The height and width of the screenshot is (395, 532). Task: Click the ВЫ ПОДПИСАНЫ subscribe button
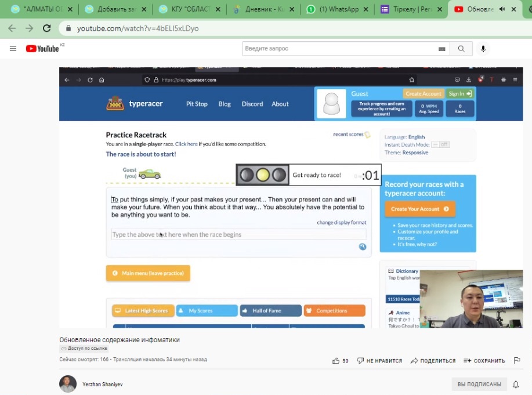tap(479, 384)
